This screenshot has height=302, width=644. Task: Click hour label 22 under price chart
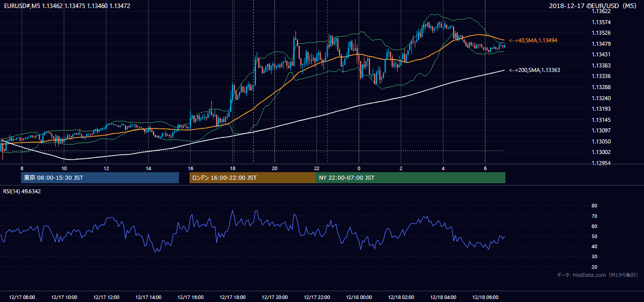pos(317,168)
